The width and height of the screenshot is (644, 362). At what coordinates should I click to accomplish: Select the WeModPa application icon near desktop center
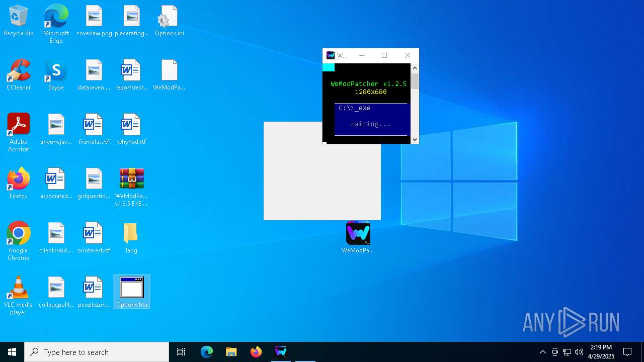(x=358, y=238)
